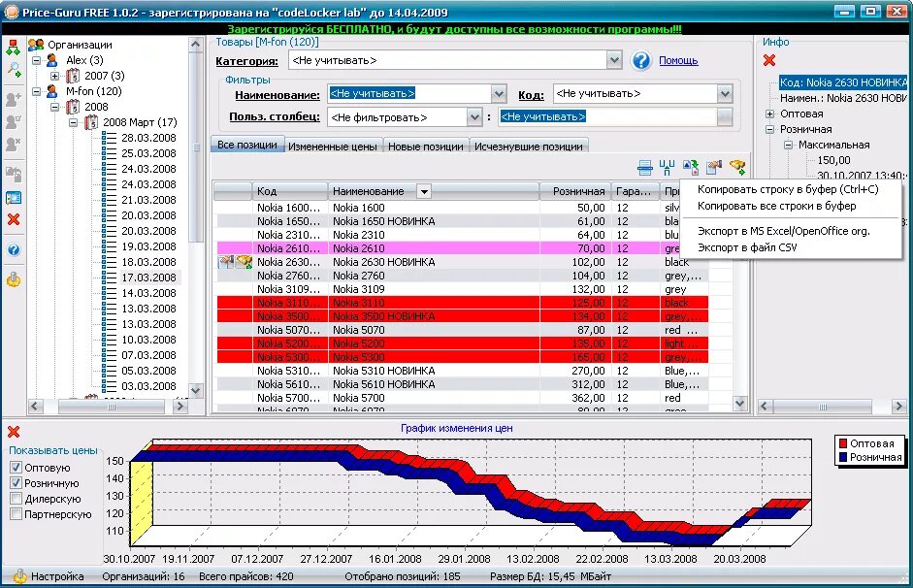The width and height of the screenshot is (913, 588).
Task: Click the custom column filter value field
Action: click(608, 117)
